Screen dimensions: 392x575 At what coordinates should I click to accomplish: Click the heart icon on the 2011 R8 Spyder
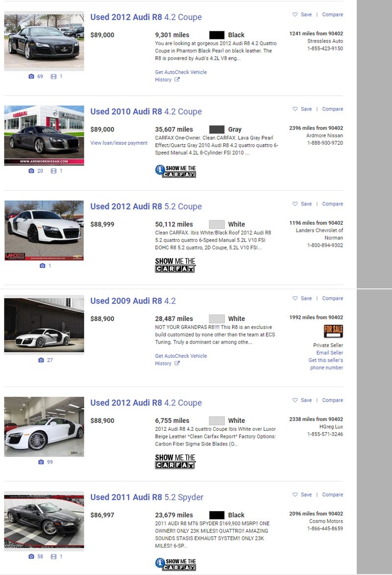(295, 495)
